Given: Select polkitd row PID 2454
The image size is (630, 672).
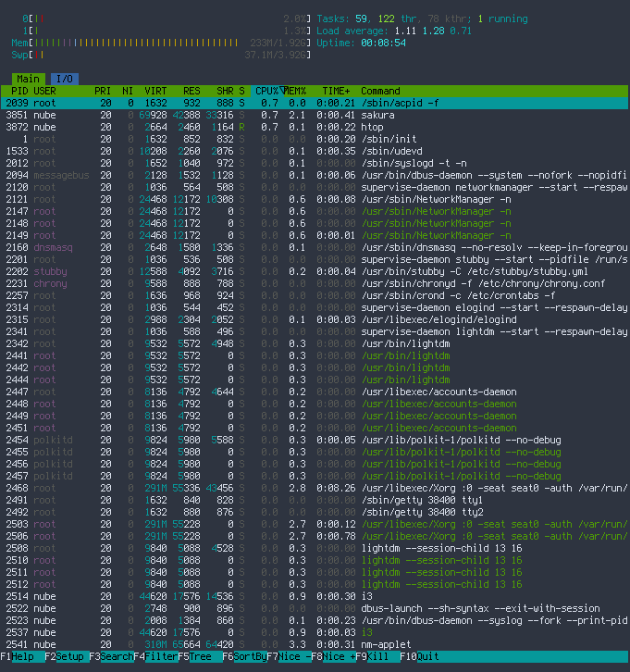Looking at the screenshot, I should 315,440.
